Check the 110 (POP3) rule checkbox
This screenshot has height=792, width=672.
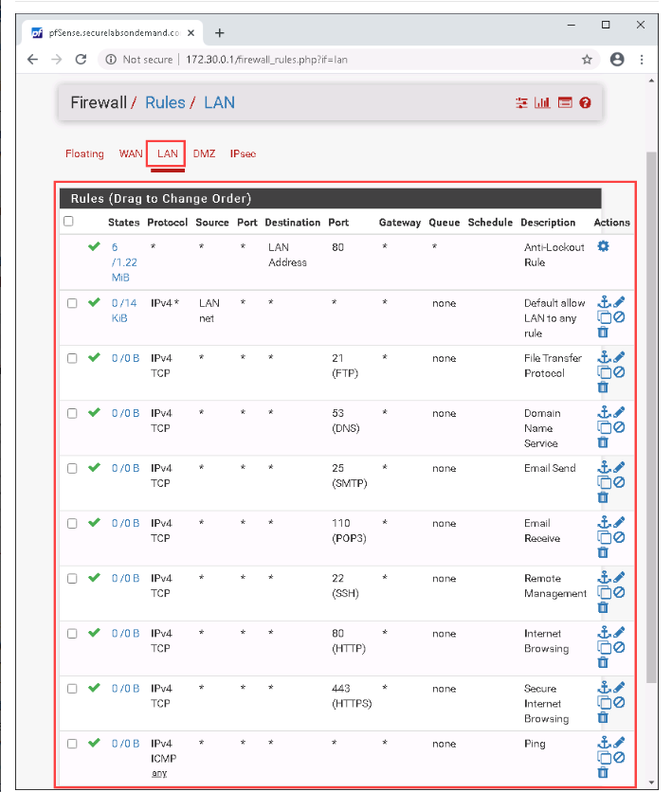(x=72, y=523)
